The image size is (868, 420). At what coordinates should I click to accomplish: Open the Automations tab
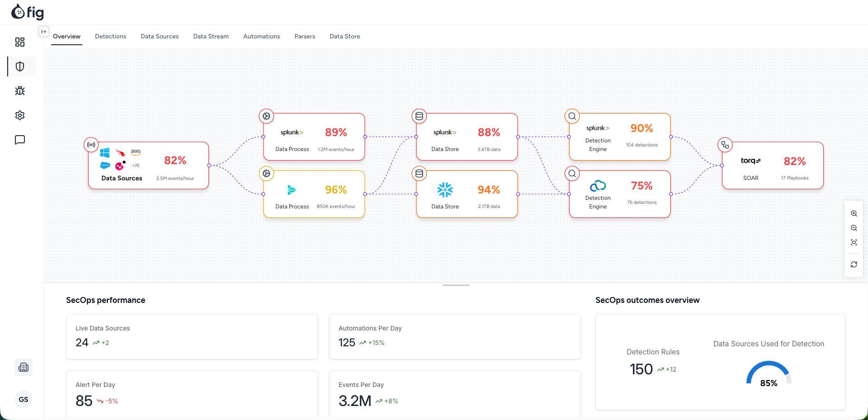point(261,36)
